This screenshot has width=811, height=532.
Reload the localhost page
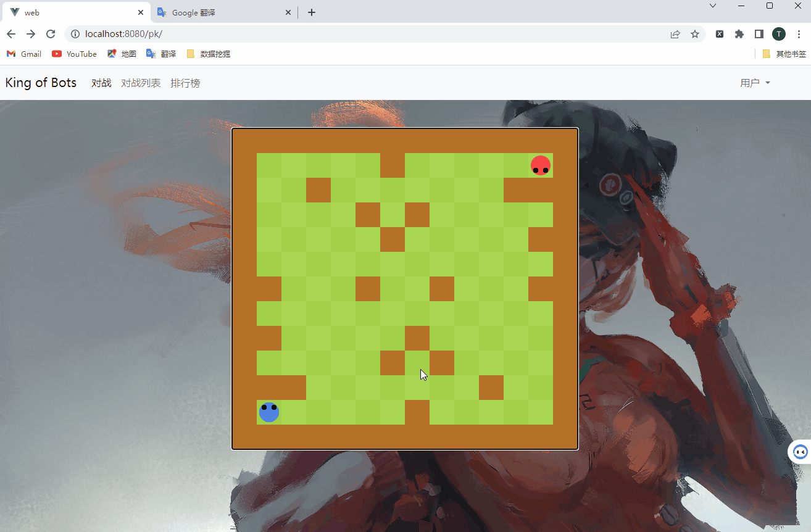(x=51, y=34)
